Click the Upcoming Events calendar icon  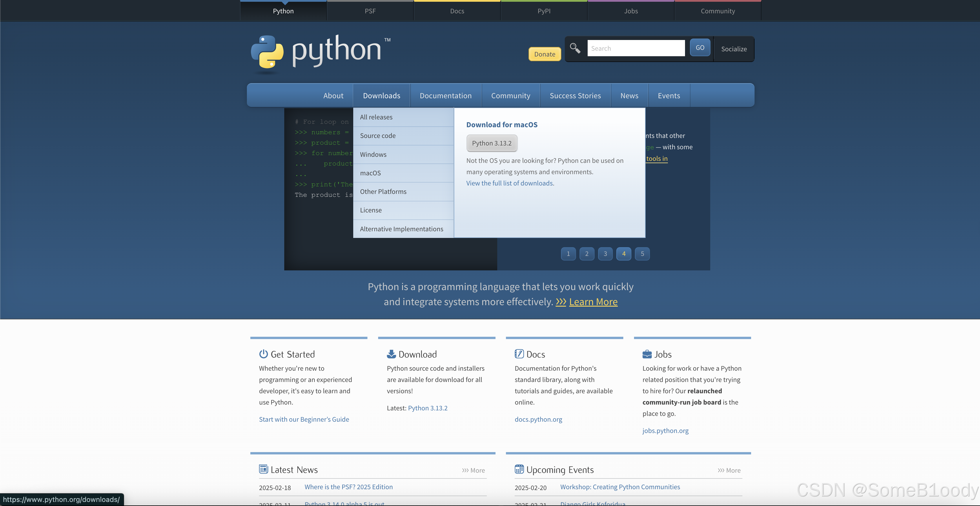point(519,469)
